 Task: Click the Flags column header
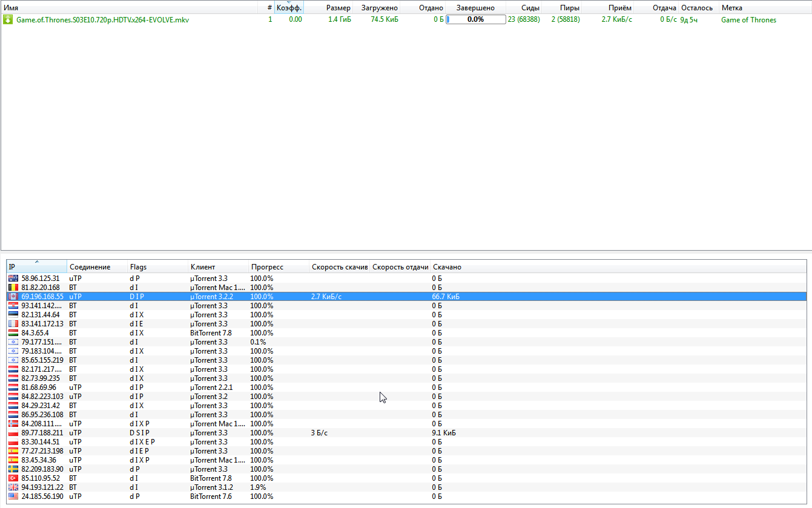pyautogui.click(x=158, y=266)
